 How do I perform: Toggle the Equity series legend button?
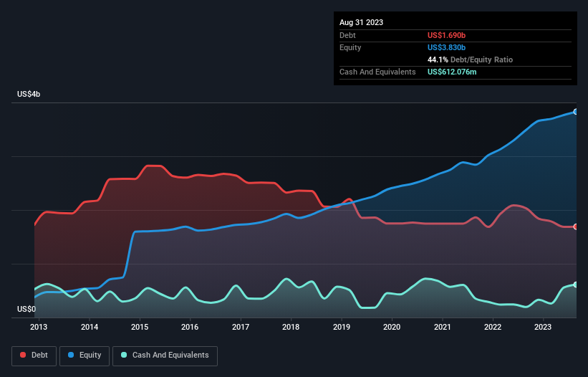85,355
